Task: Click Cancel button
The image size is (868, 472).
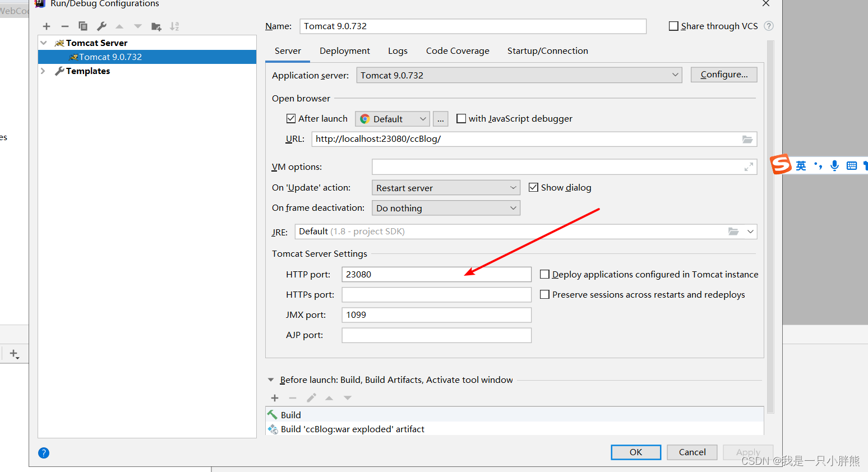Action: point(692,452)
